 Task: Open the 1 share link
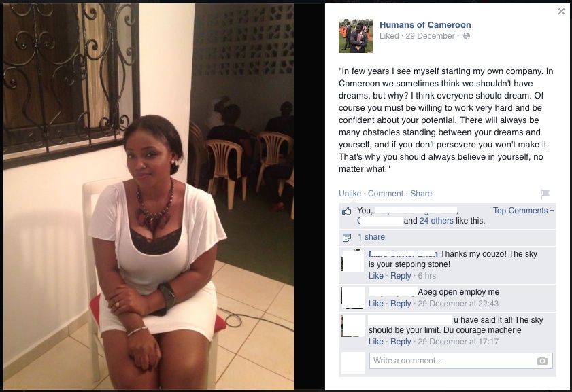click(x=371, y=237)
